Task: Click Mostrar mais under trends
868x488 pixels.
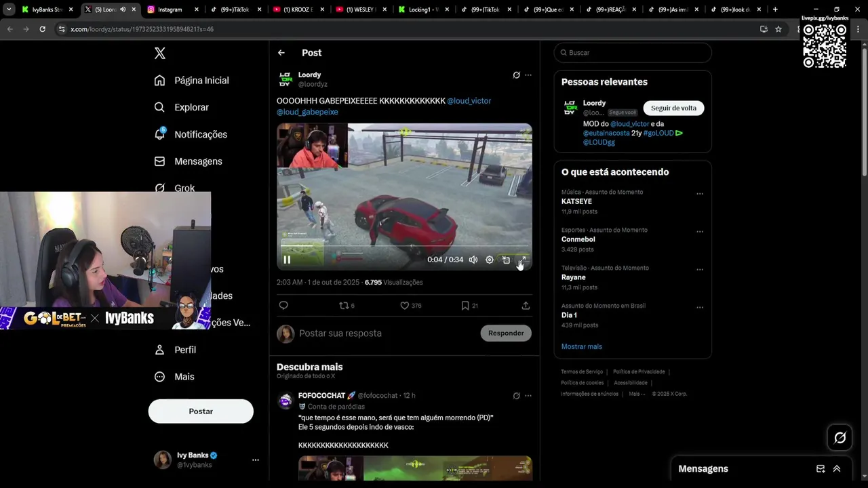Action: click(582, 346)
